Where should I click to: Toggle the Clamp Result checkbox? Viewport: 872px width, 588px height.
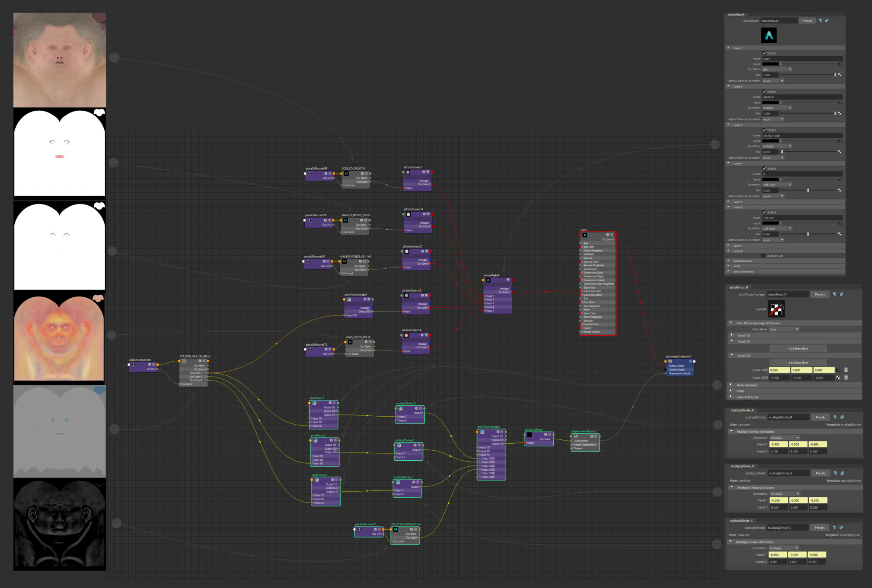click(763, 256)
